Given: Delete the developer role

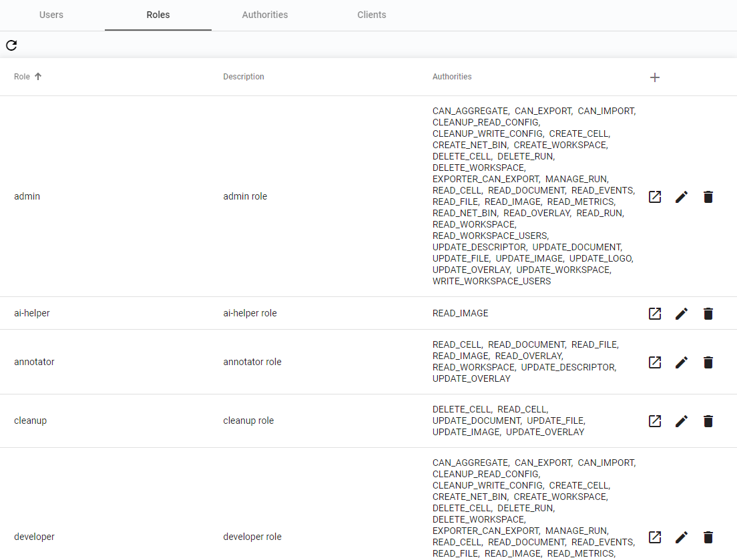Looking at the screenshot, I should pos(708,537).
